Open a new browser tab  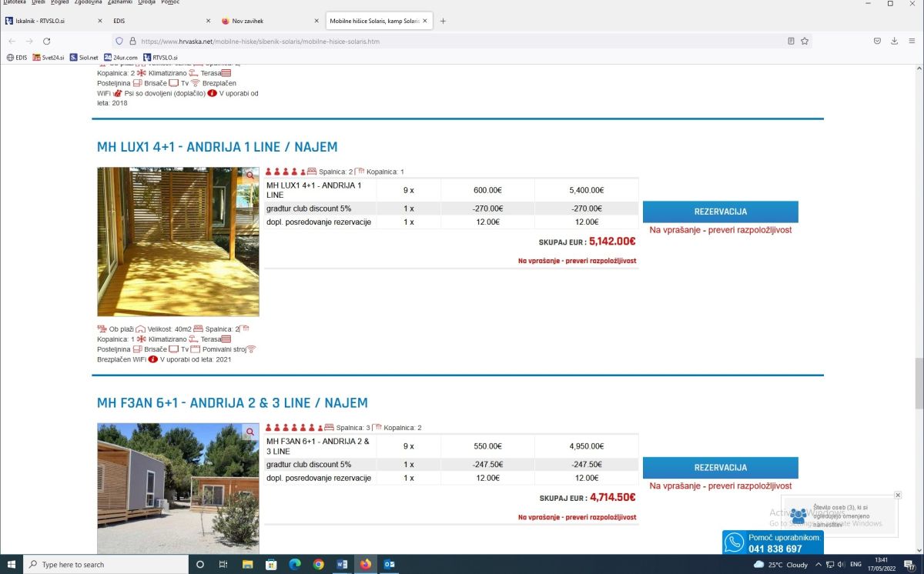click(443, 21)
